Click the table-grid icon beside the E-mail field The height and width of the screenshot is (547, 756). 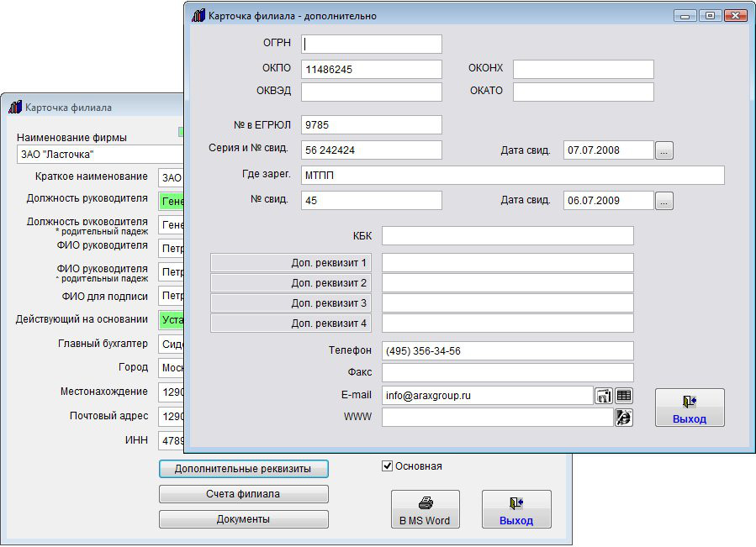(x=624, y=396)
